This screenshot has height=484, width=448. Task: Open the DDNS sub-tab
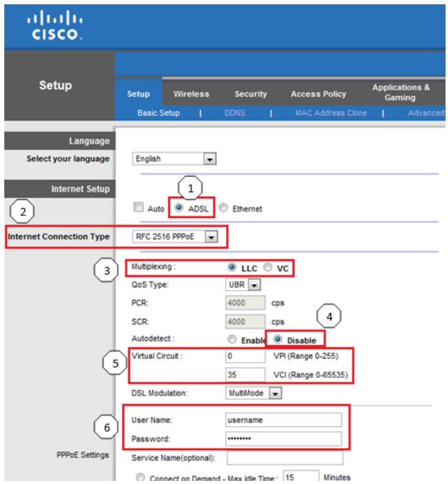(235, 113)
